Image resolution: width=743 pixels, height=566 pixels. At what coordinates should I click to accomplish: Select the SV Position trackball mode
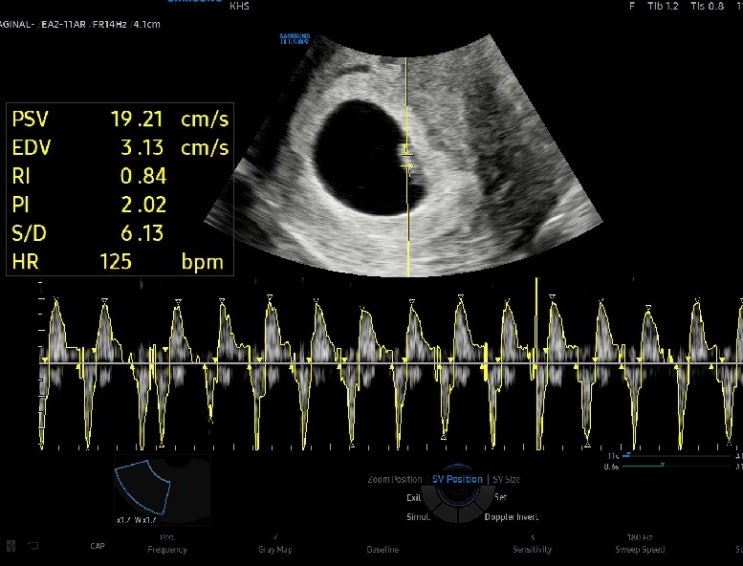(x=457, y=479)
